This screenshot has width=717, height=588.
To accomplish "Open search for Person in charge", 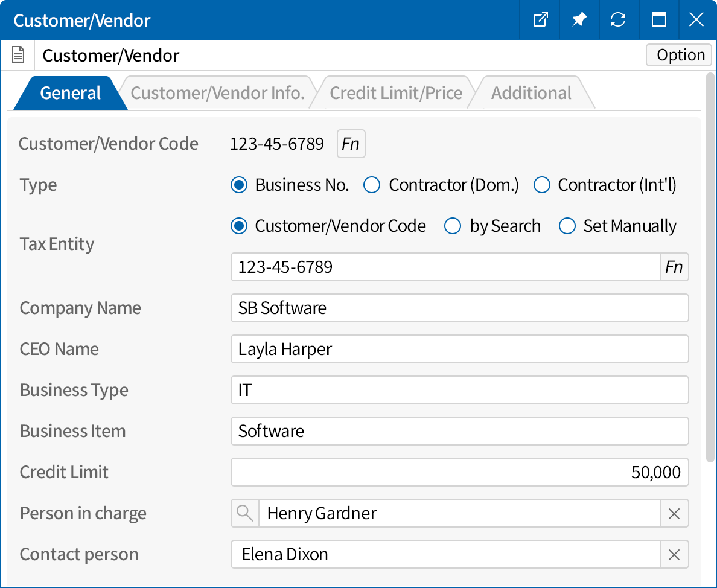I will [x=245, y=513].
